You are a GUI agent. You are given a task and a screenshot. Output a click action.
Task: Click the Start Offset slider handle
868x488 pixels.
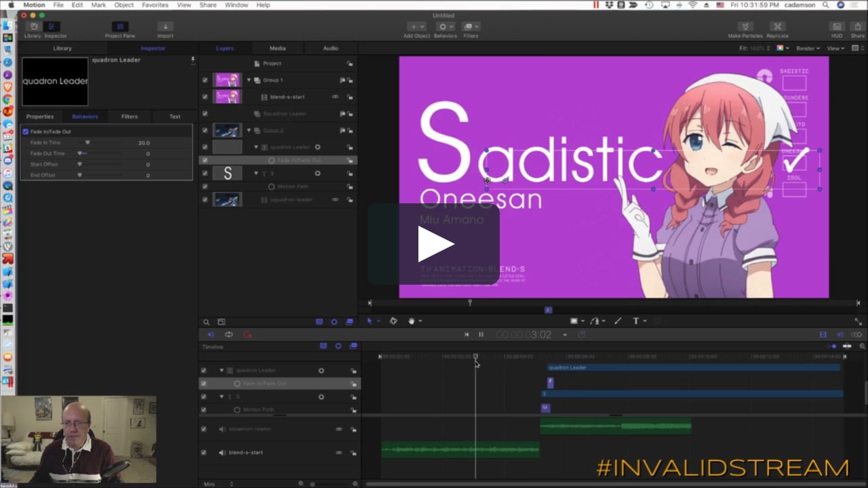point(80,165)
